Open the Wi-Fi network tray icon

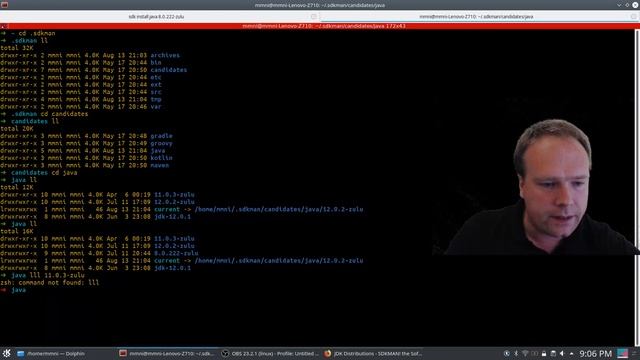point(525,353)
